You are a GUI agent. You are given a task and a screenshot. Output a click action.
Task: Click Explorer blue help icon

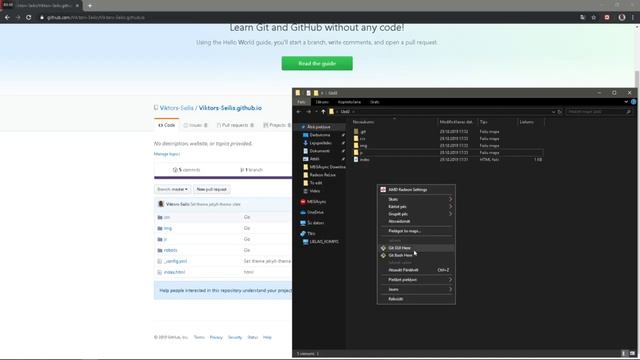(633, 102)
